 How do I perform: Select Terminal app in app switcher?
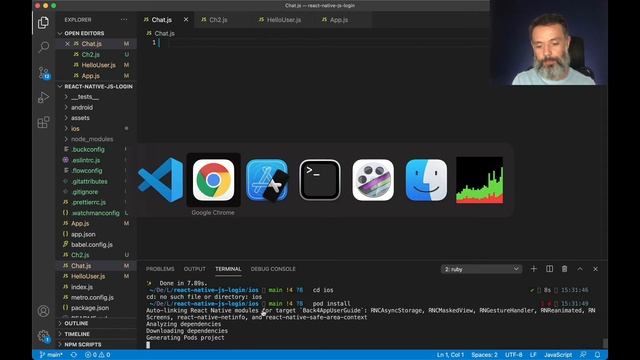click(x=320, y=180)
